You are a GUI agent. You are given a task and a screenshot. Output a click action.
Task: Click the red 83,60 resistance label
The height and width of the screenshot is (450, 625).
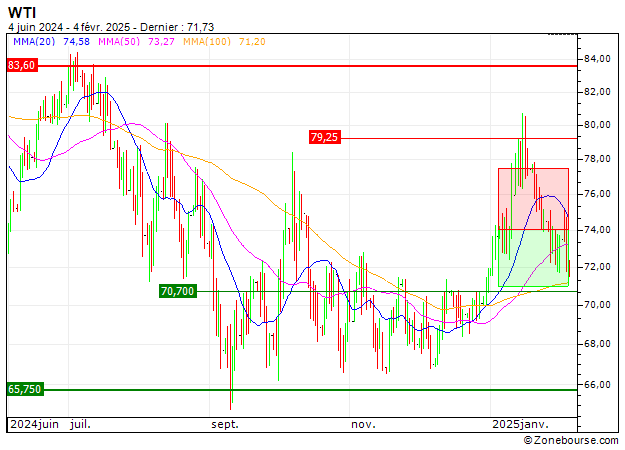[x=22, y=65]
